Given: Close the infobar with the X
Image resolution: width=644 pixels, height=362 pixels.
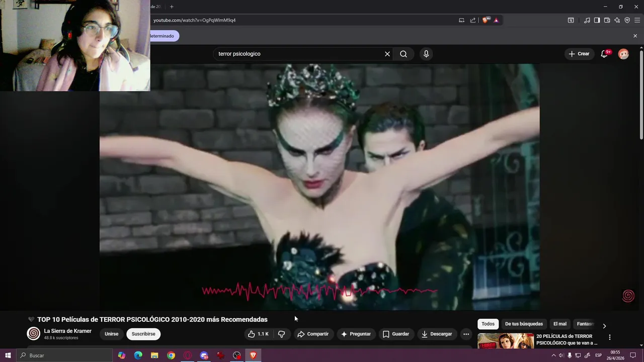Looking at the screenshot, I should [635, 36].
